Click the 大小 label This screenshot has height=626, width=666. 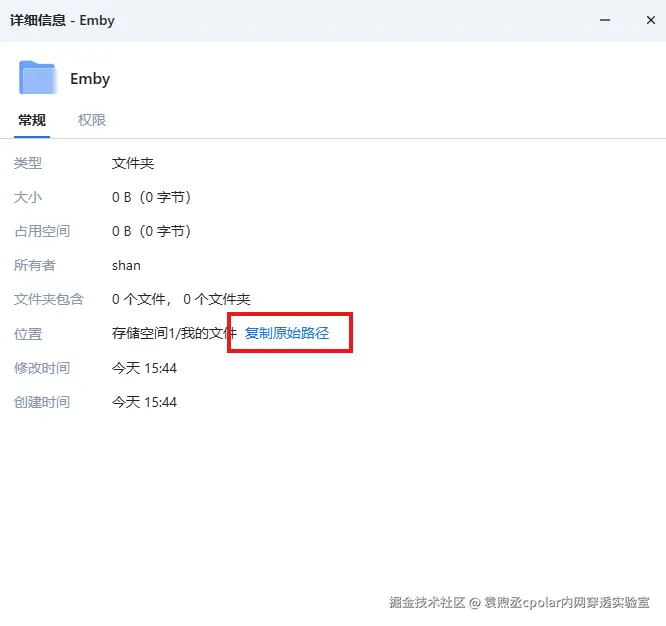point(28,197)
